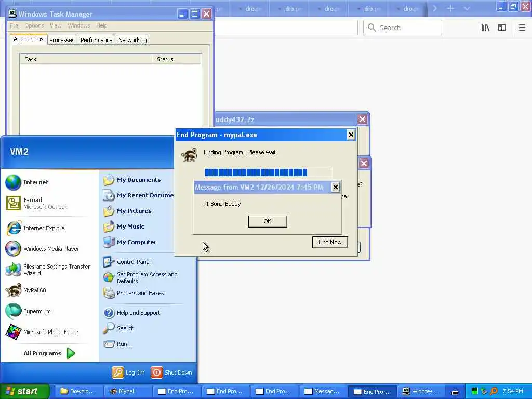Viewport: 532px width, 399px height.
Task: Launch Supermium browser
Action: coord(28,311)
